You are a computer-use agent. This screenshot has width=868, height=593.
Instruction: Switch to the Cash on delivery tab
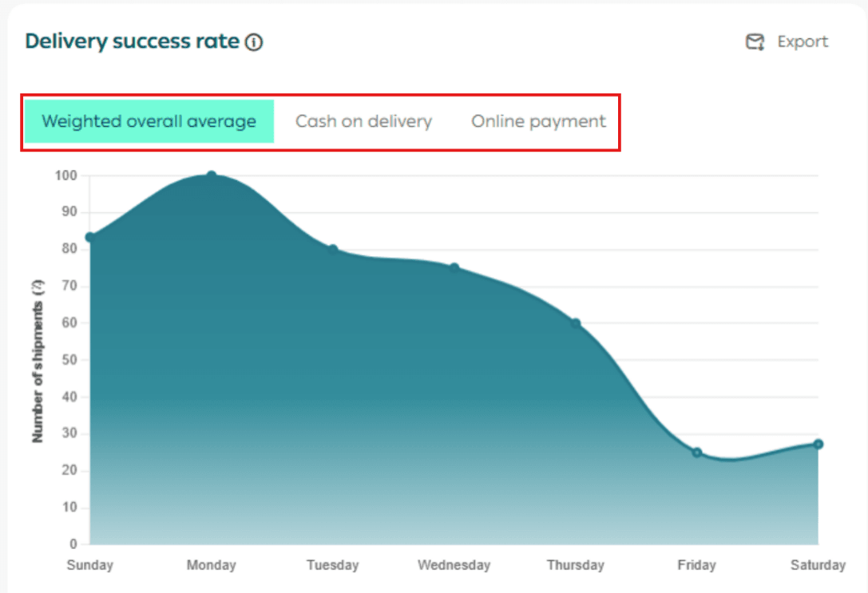[363, 121]
